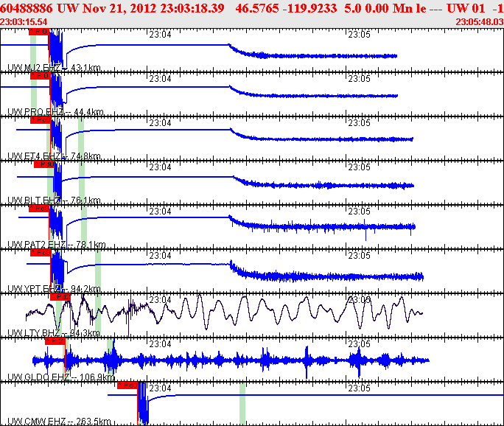504x426 pixels.
Task: Select the Pc0 pick flag on YPT
Action: 41,253
